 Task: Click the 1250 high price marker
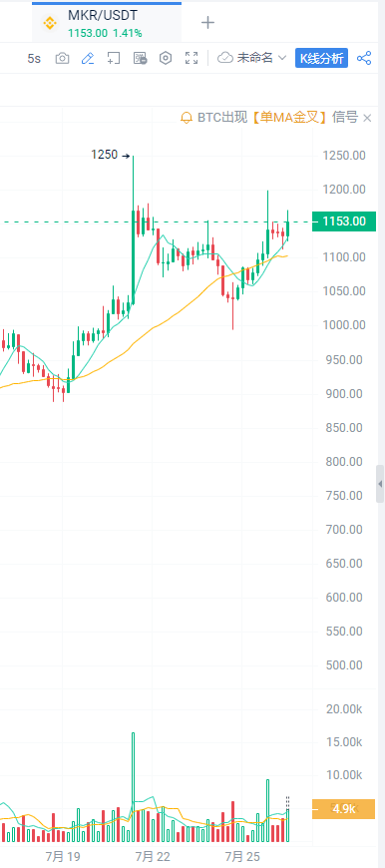(110, 155)
